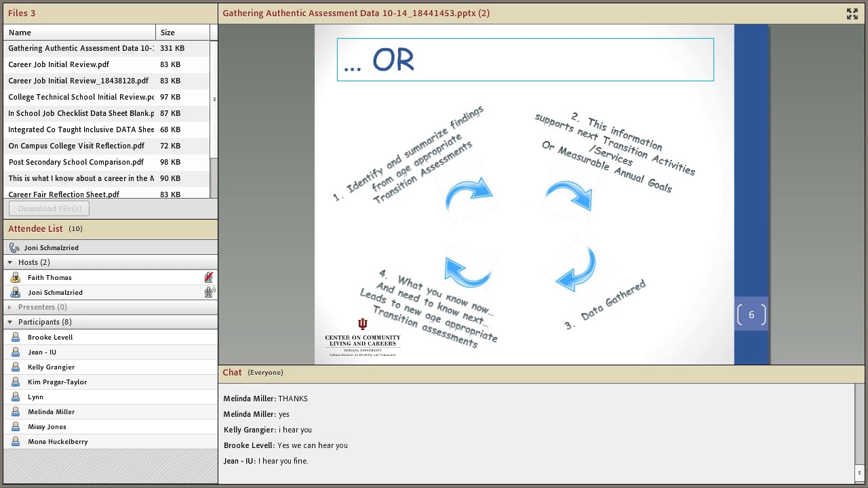Click Joni Schmalzried host avatar icon
The height and width of the screenshot is (488, 868).
coord(16,292)
